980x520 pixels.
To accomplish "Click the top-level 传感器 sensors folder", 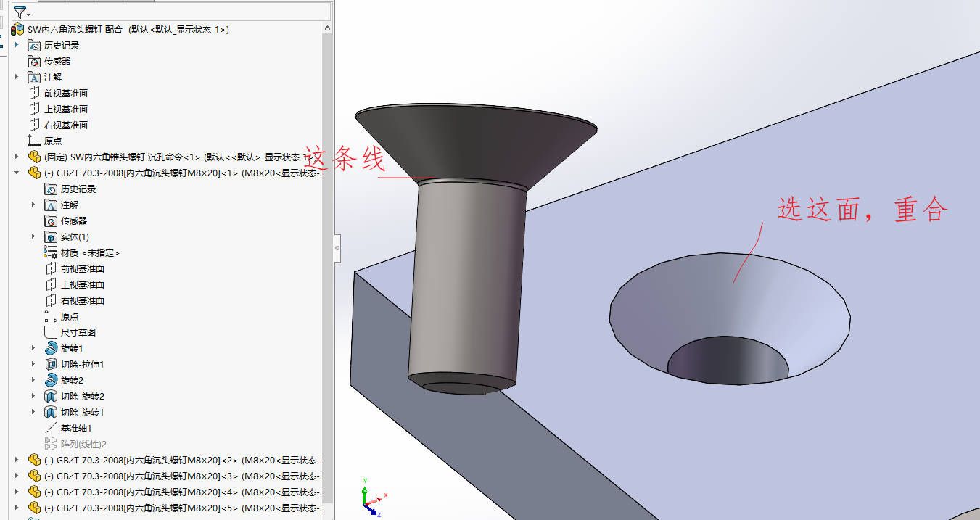I will tap(57, 62).
